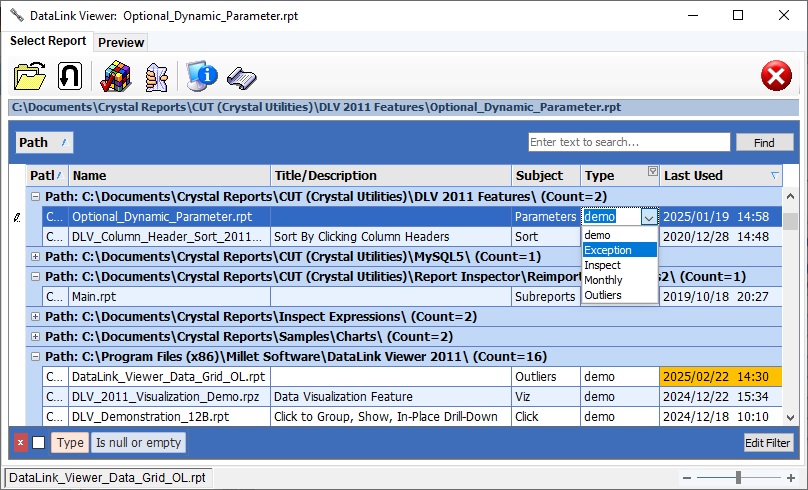The height and width of the screenshot is (490, 808).
Task: Toggle the Type filter enabled checkbox
Action: pyautogui.click(x=39, y=443)
